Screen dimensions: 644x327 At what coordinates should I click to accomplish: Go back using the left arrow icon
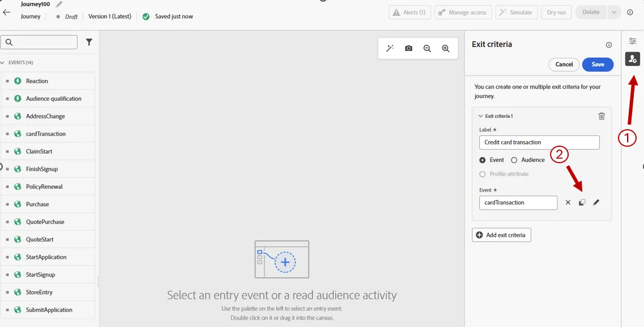click(6, 12)
